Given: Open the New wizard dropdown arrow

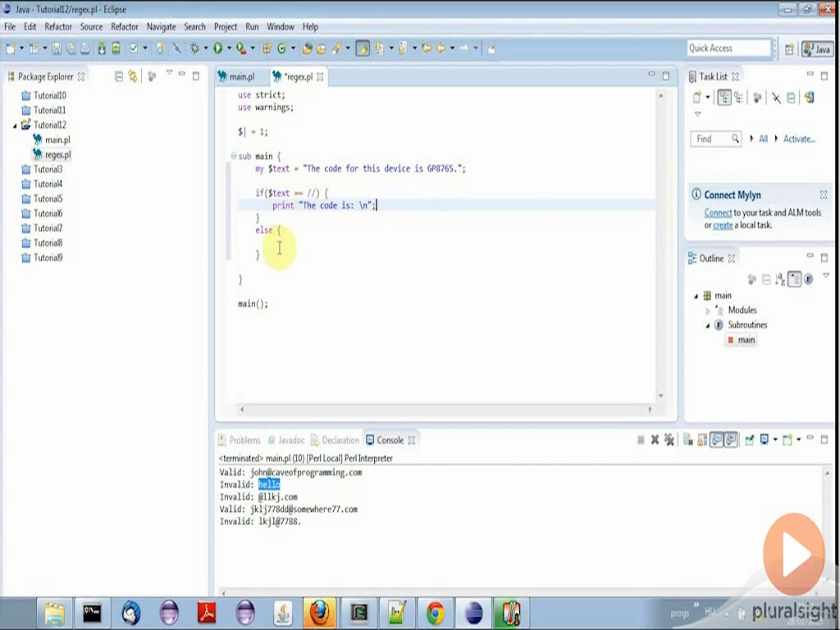Looking at the screenshot, I should (21, 48).
